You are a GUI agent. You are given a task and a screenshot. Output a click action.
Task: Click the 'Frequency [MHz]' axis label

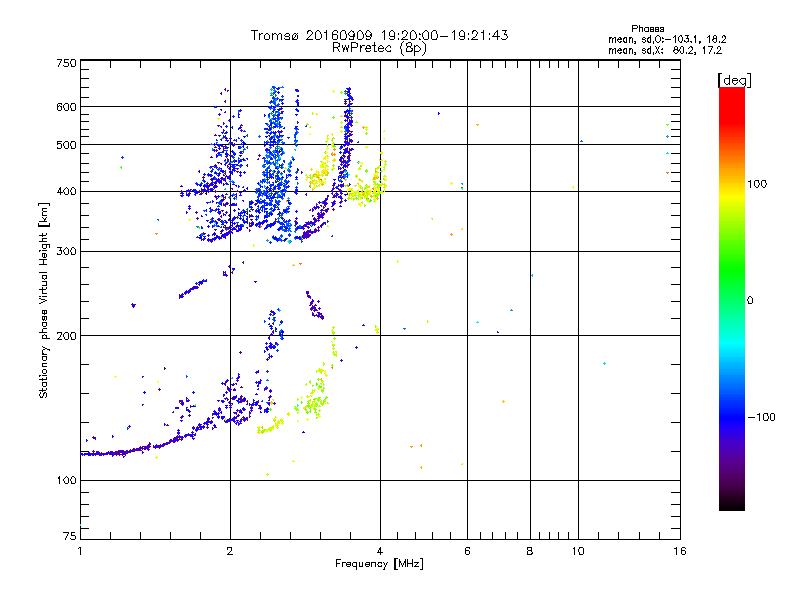379,564
